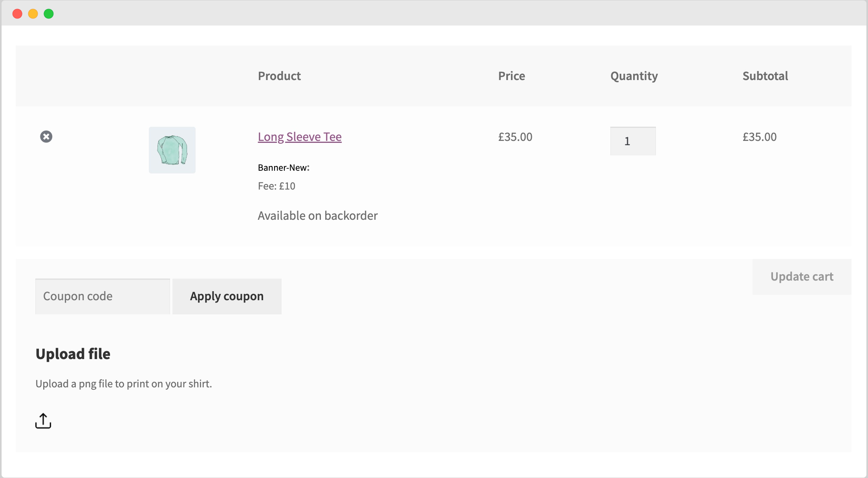This screenshot has width=868, height=478.
Task: Click the green maximize window button
Action: coord(49,13)
